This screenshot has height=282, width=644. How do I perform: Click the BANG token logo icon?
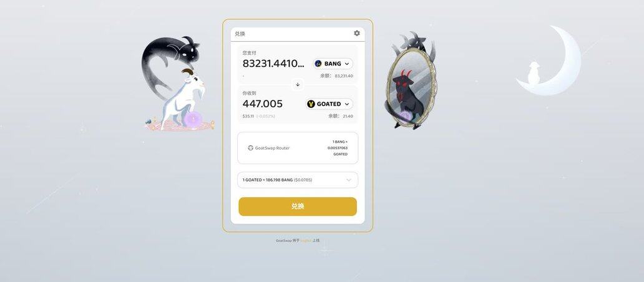point(318,64)
